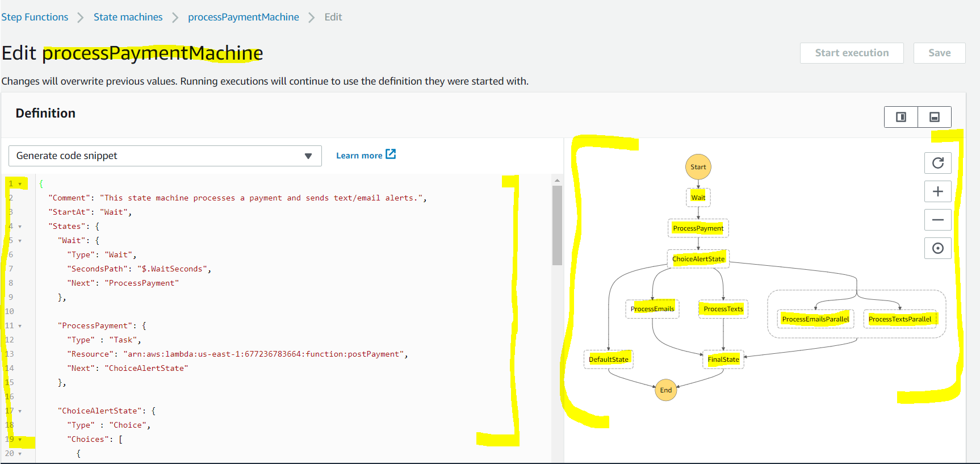Click the Start execution button

tap(852, 53)
